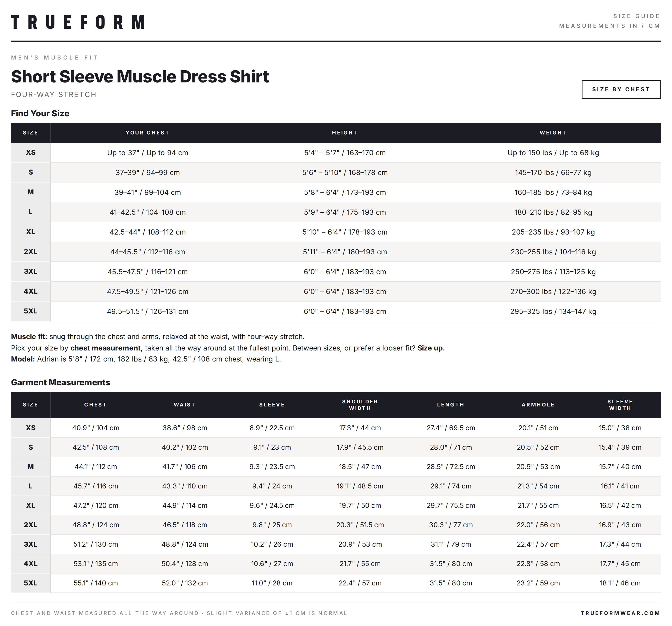Select the HEIGHT column header

coord(344,133)
